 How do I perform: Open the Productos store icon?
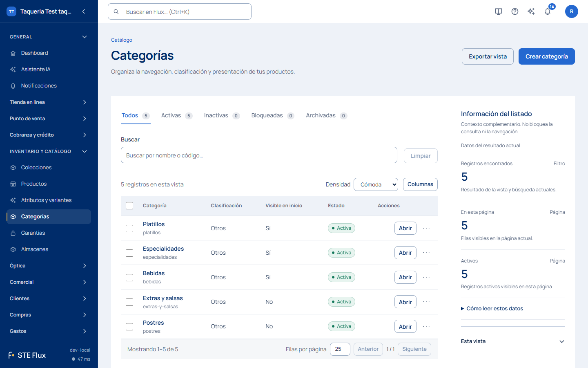coord(13,184)
